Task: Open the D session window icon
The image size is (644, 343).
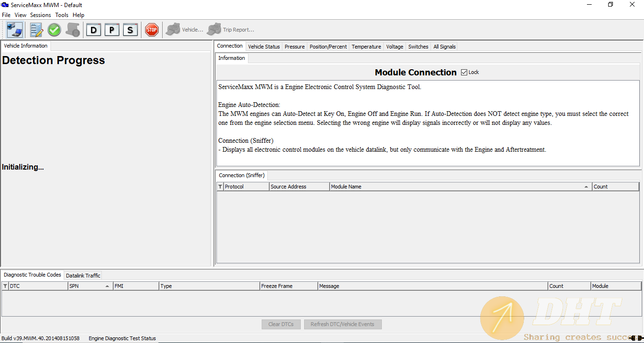Action: pos(94,30)
